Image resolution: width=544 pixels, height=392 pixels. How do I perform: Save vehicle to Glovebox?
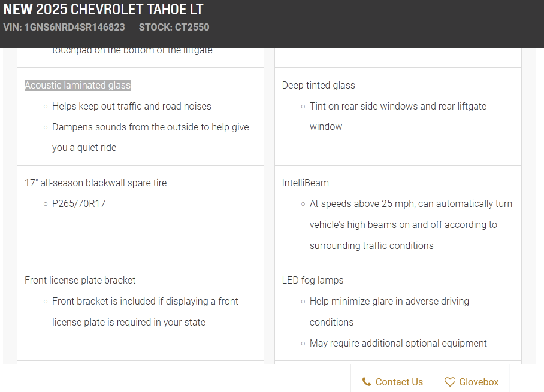(472, 382)
